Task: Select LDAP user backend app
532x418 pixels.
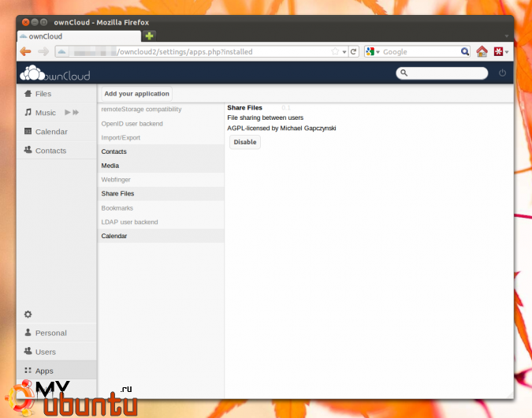Action: [161, 222]
